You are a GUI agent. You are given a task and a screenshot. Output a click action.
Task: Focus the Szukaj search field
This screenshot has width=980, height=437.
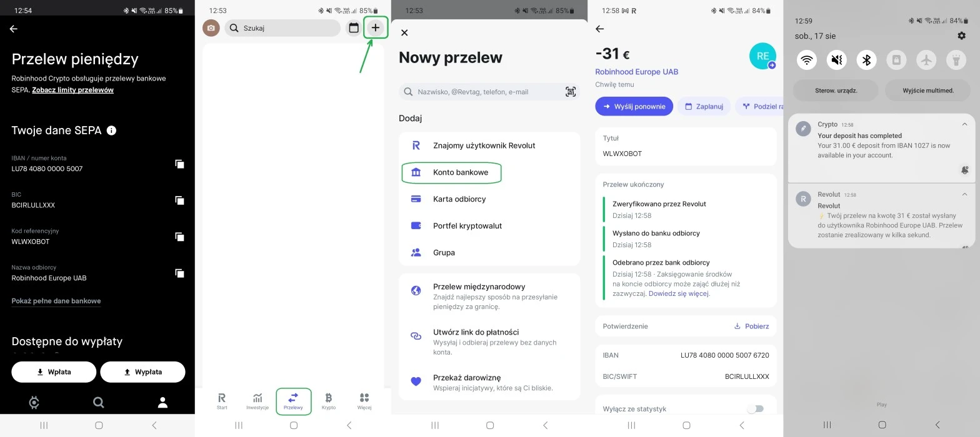[282, 28]
